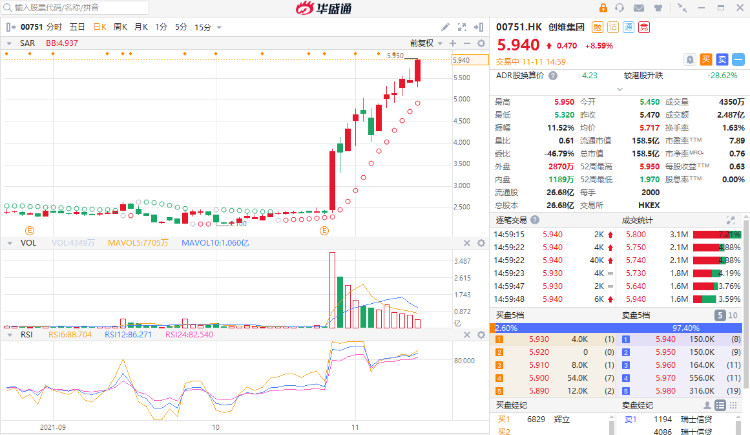Click the orange lock icon in title bar

(x=603, y=8)
